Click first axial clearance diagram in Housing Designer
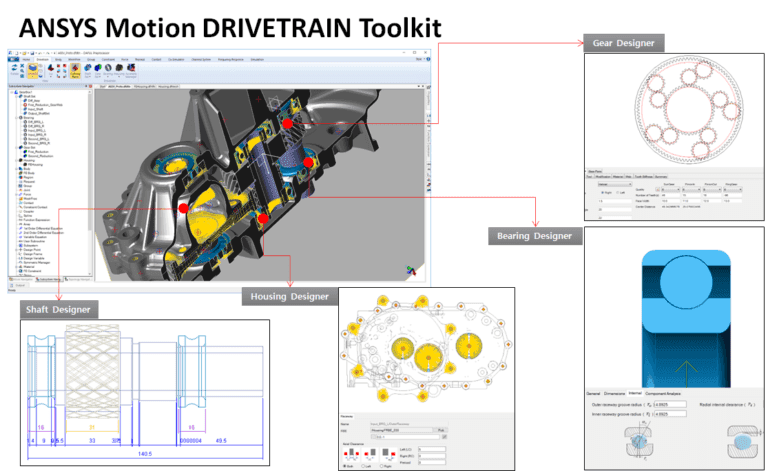Viewport: 768px width, 471px height. click(351, 454)
